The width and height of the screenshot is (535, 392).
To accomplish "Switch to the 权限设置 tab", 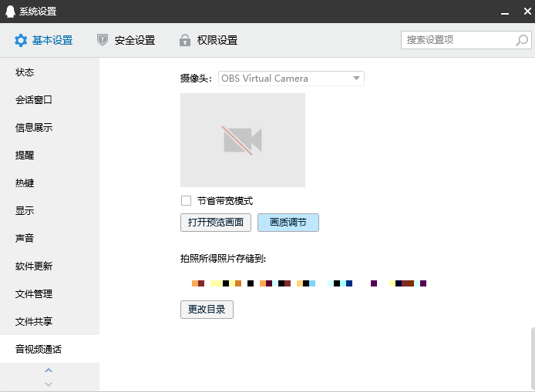I will (x=217, y=40).
